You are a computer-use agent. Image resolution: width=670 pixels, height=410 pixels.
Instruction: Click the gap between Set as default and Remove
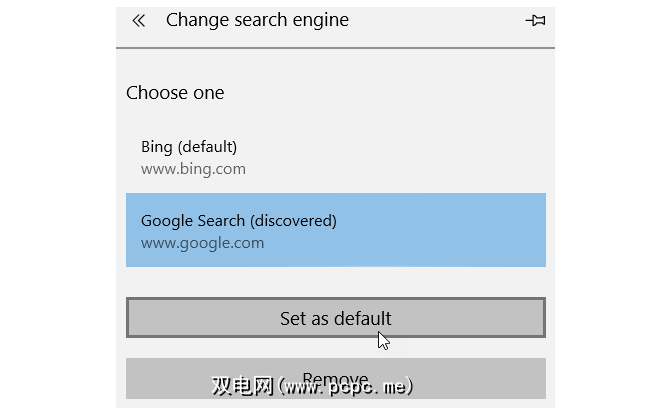tap(335, 348)
